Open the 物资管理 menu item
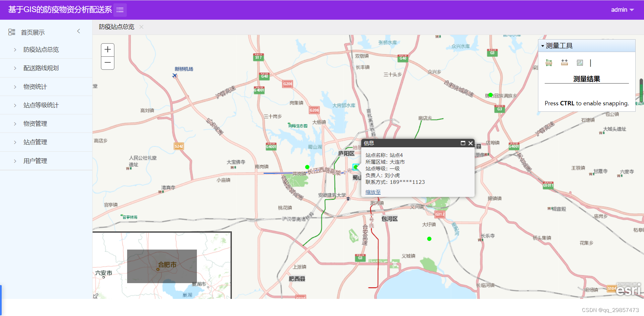 pyautogui.click(x=35, y=123)
